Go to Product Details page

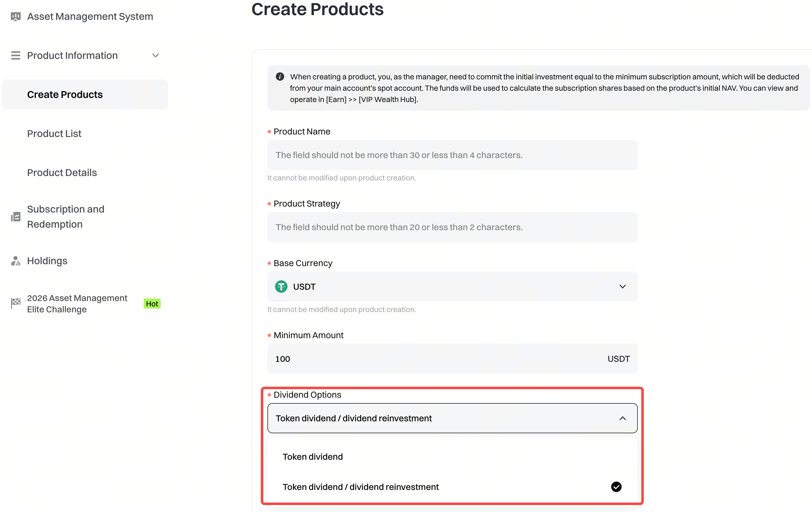[x=62, y=173]
